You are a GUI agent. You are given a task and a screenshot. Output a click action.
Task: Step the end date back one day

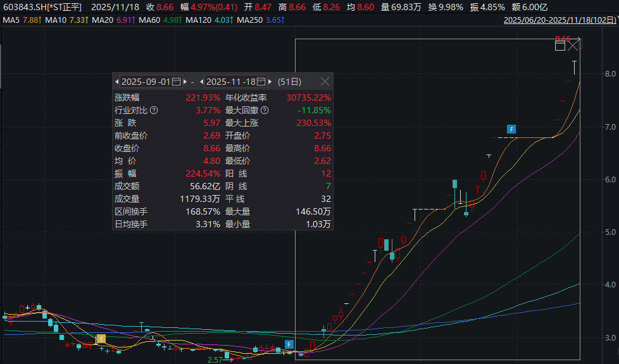(x=202, y=82)
